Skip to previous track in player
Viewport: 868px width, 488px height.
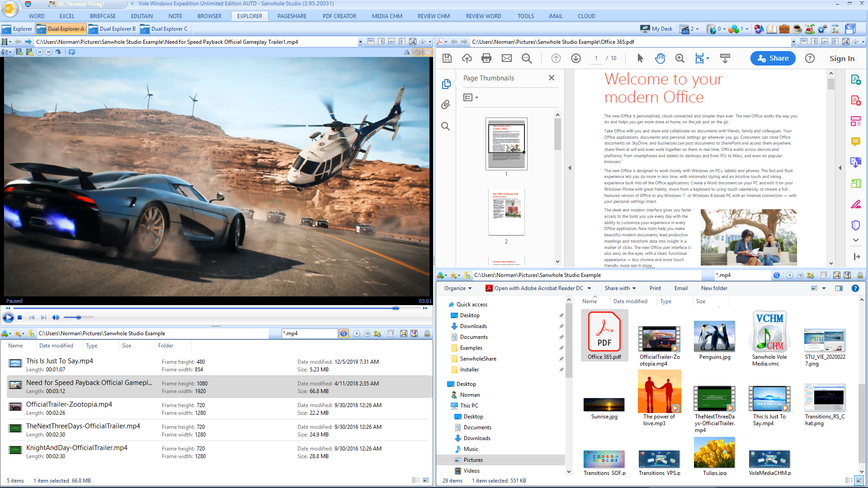(x=32, y=318)
